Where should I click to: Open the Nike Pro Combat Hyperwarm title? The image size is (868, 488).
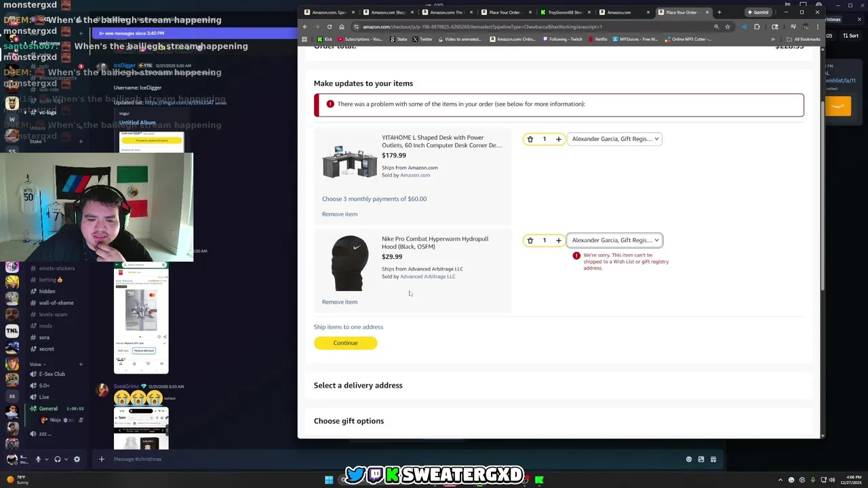pyautogui.click(x=435, y=243)
